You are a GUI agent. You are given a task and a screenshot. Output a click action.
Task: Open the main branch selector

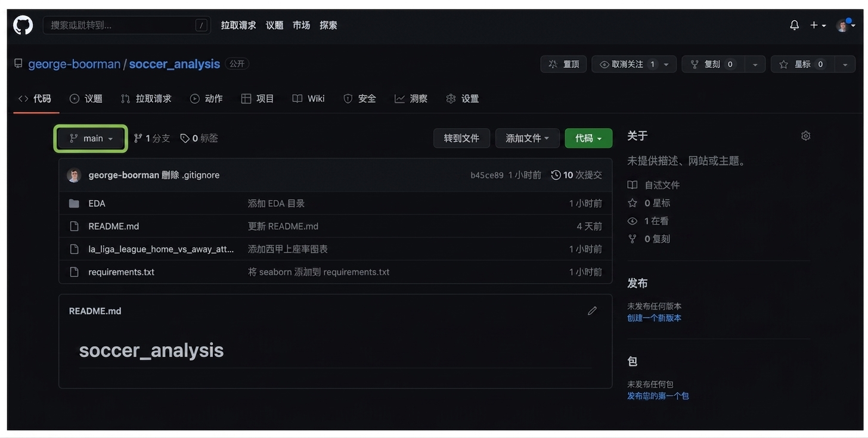coord(91,138)
